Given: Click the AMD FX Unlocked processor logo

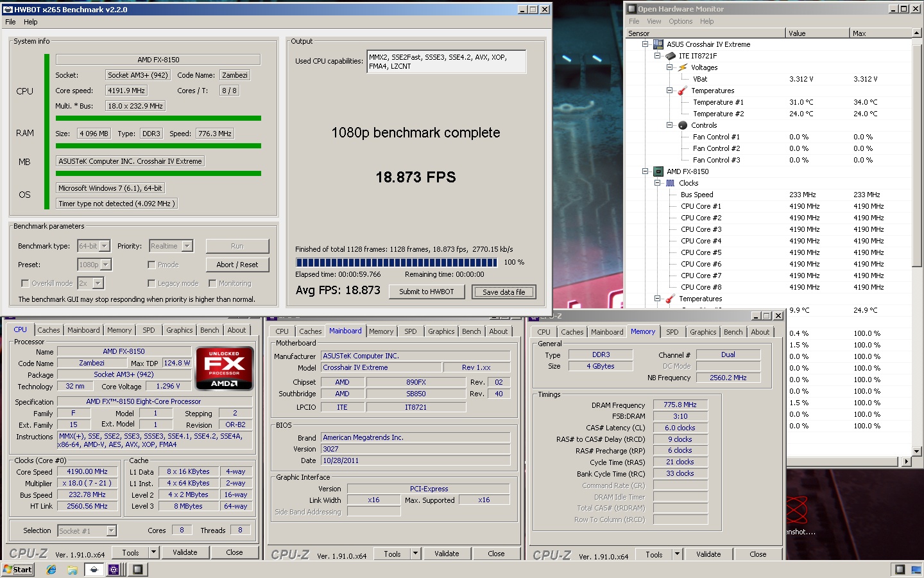Looking at the screenshot, I should coord(224,369).
